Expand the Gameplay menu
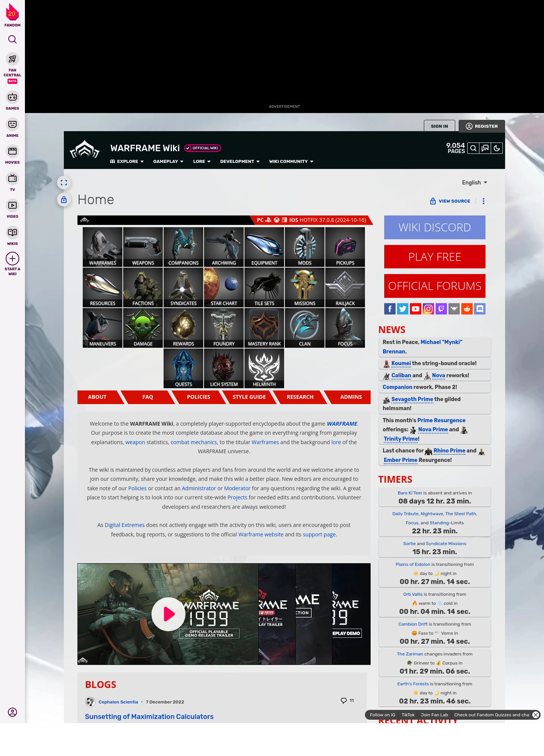 [x=168, y=161]
